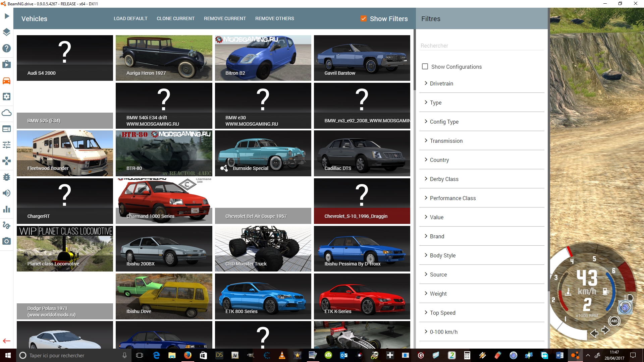Click the Rechercher filter search field
This screenshot has height=362, width=644.
[482, 46]
